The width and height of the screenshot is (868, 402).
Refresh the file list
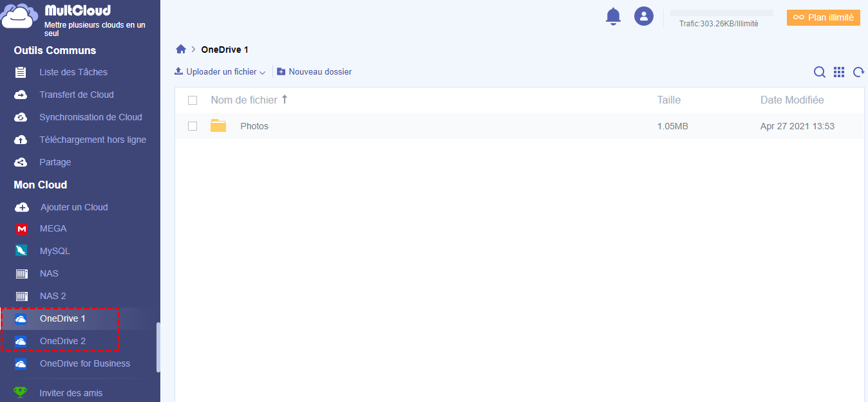[858, 72]
